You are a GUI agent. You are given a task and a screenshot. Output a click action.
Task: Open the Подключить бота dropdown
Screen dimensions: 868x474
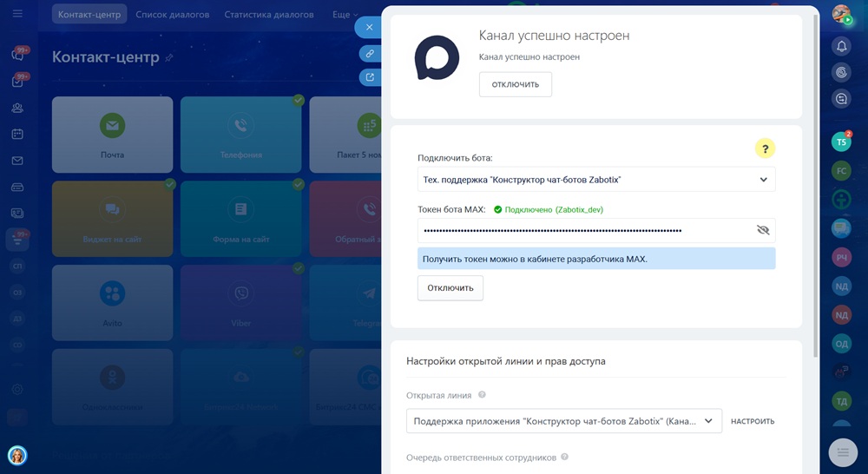(x=596, y=180)
